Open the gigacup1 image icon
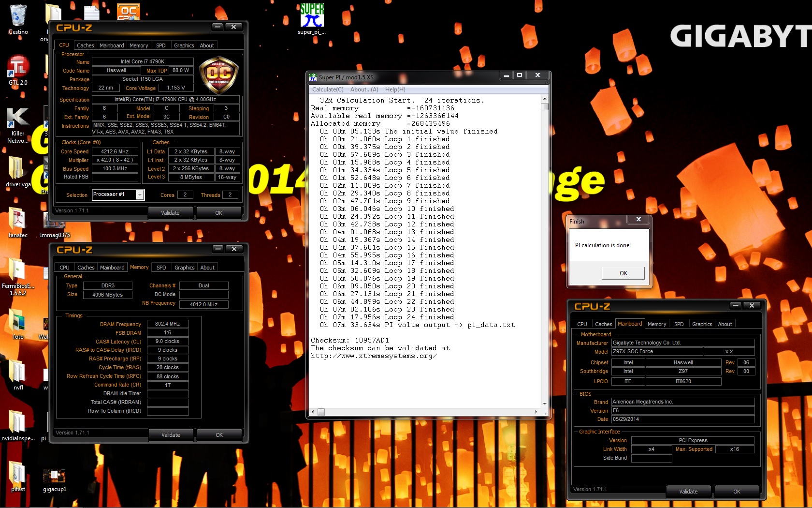812x508 pixels. 55,479
